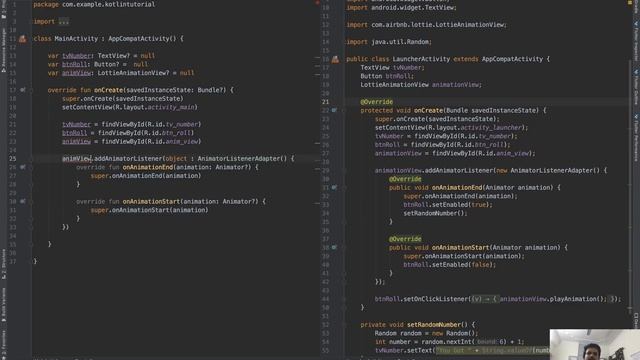Click 'super.onAnimationStart(animation)' in Kotlin editor
This screenshot has width=640, height=360.
[149, 210]
